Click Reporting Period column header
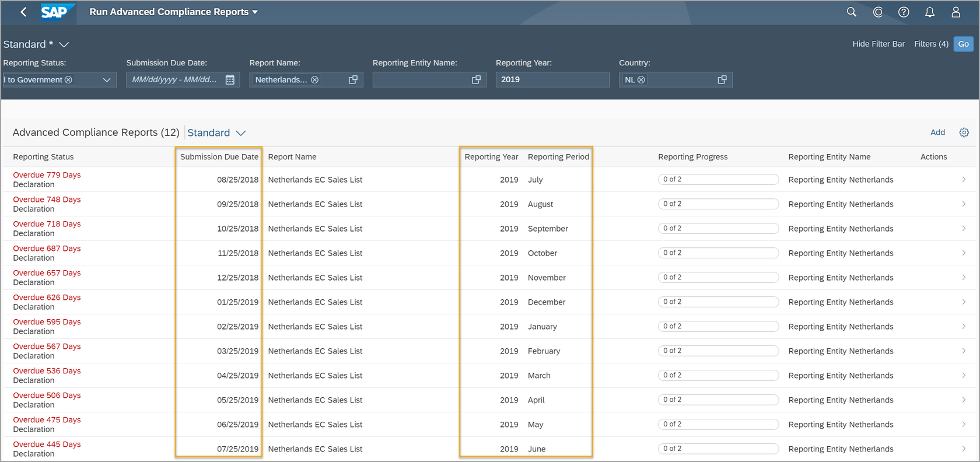 point(558,157)
